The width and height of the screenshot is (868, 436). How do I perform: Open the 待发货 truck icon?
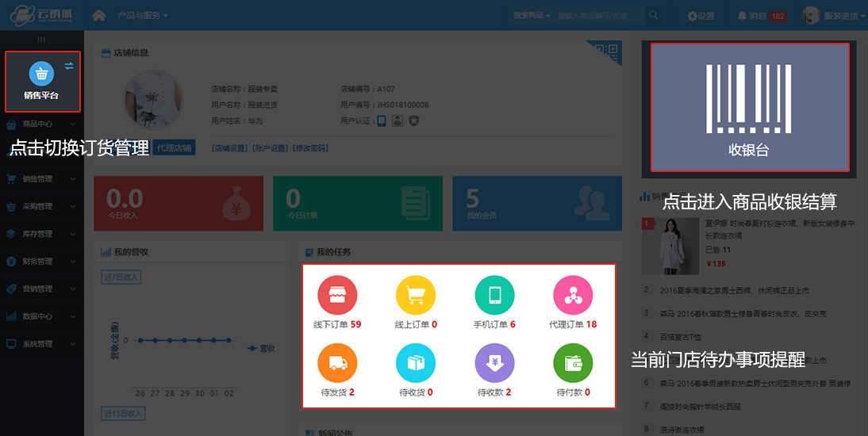[337, 363]
